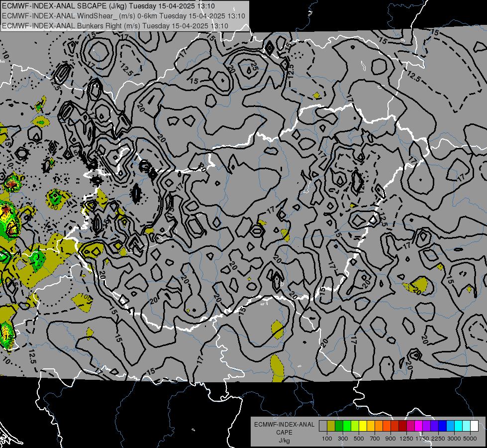Click the Bunkers Right header line

115,26
